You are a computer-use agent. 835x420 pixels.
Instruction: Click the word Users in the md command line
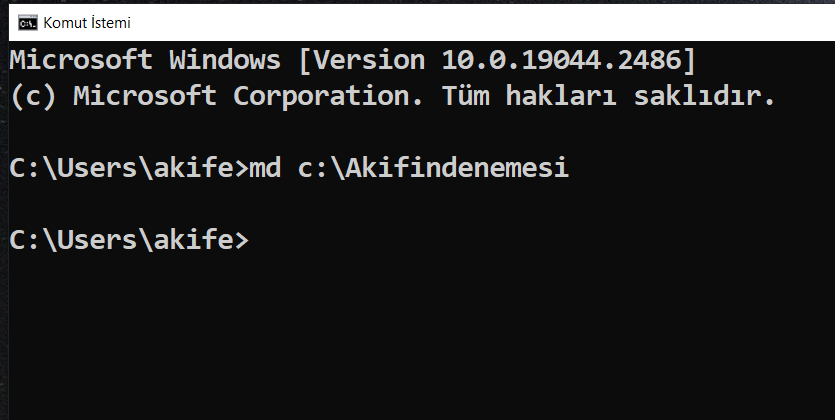click(x=97, y=168)
